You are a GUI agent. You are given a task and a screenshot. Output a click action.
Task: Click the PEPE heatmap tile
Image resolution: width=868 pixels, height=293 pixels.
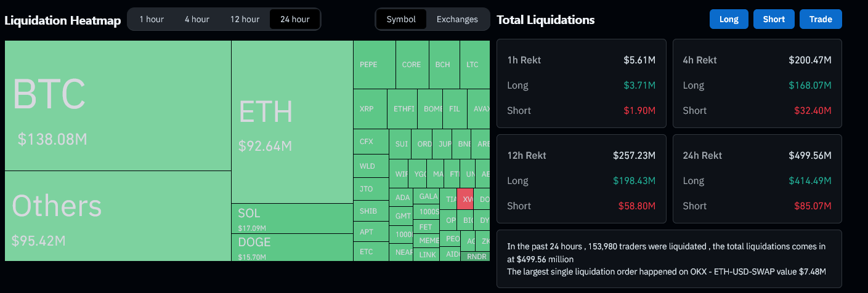point(374,65)
